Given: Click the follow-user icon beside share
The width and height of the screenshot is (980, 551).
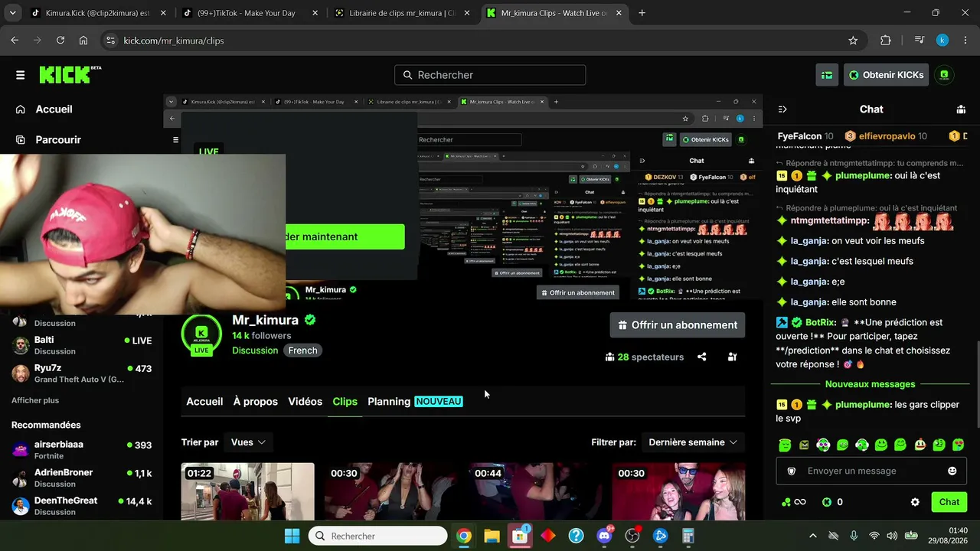Looking at the screenshot, I should [733, 357].
